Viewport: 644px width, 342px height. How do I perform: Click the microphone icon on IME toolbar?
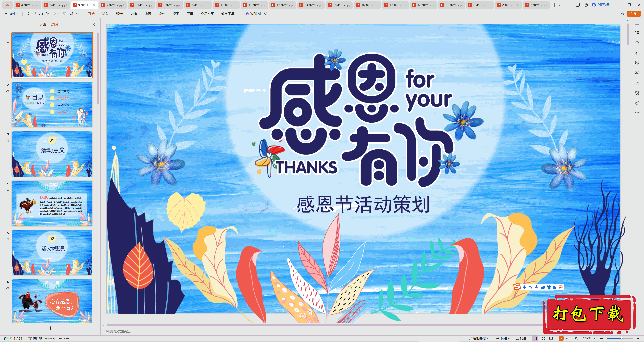point(537,287)
